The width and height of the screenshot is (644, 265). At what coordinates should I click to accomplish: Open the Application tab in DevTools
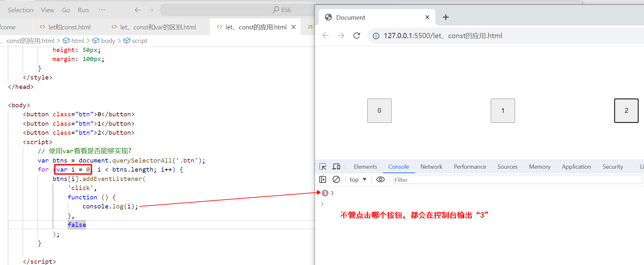576,167
